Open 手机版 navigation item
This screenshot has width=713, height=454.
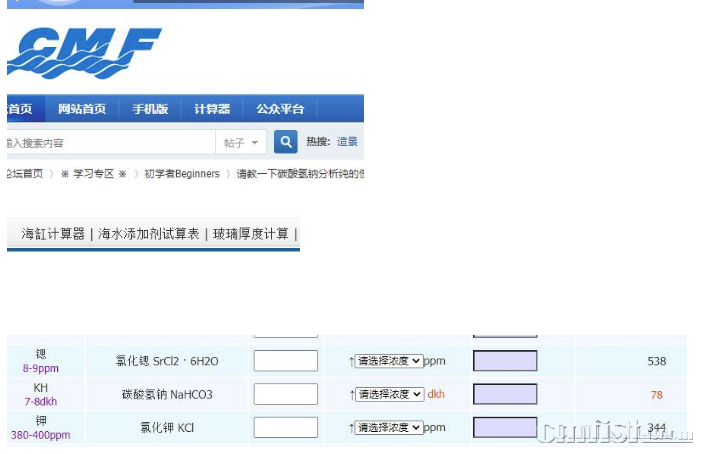click(150, 109)
